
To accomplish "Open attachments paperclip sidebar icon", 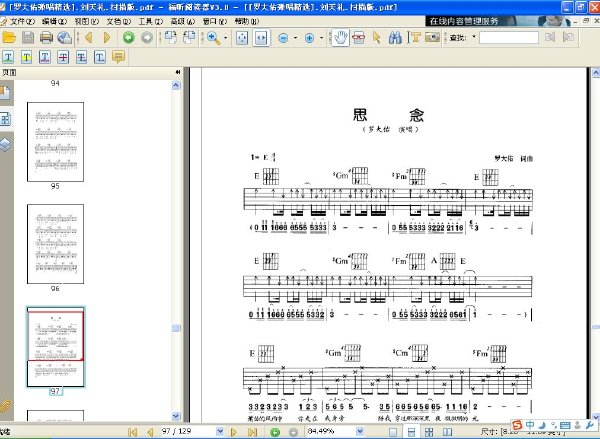I will point(5,406).
